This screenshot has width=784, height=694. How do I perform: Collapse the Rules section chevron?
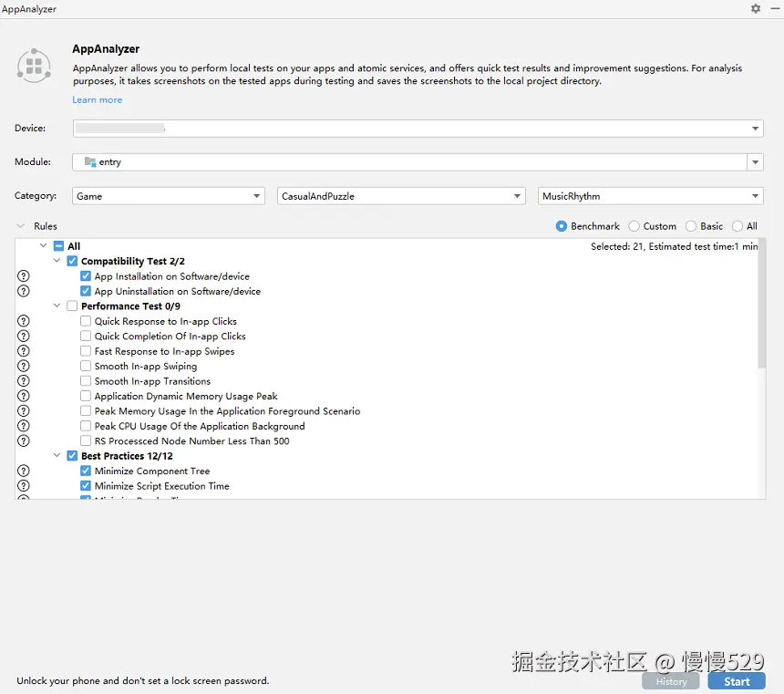[20, 226]
